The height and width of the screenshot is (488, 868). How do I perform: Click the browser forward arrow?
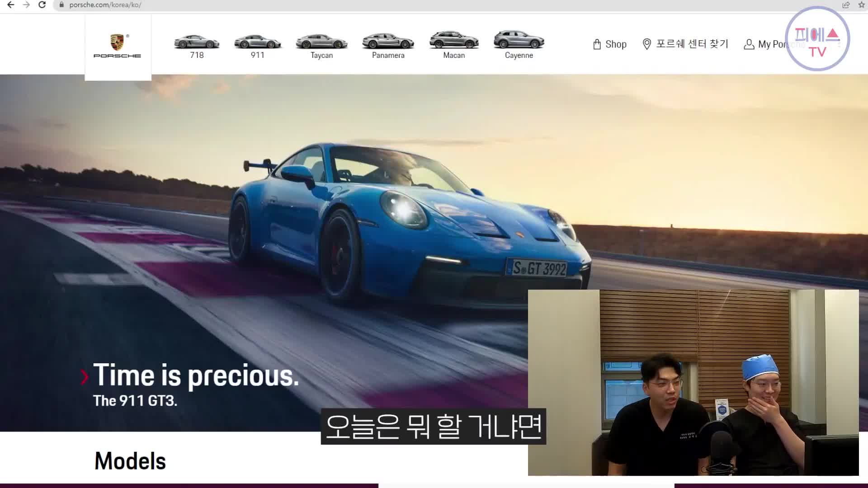pyautogui.click(x=26, y=5)
